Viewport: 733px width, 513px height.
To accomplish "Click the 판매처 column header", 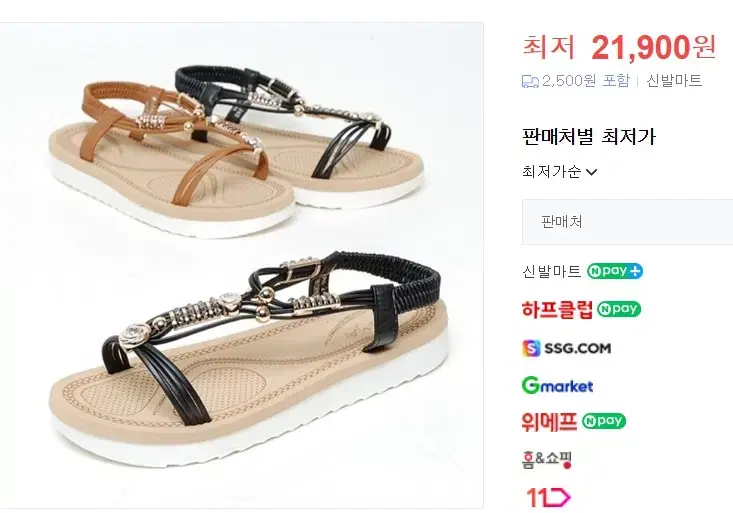I will pos(561,222).
